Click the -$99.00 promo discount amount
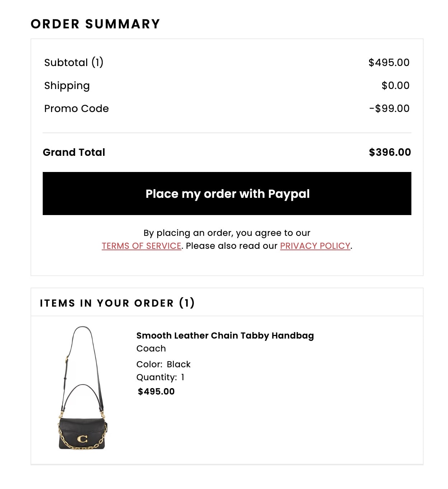 [x=389, y=108]
